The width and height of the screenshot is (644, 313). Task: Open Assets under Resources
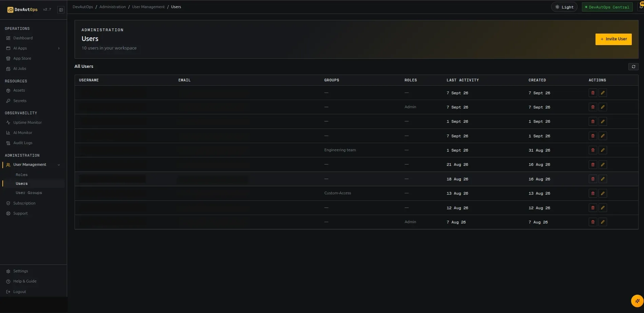point(19,91)
